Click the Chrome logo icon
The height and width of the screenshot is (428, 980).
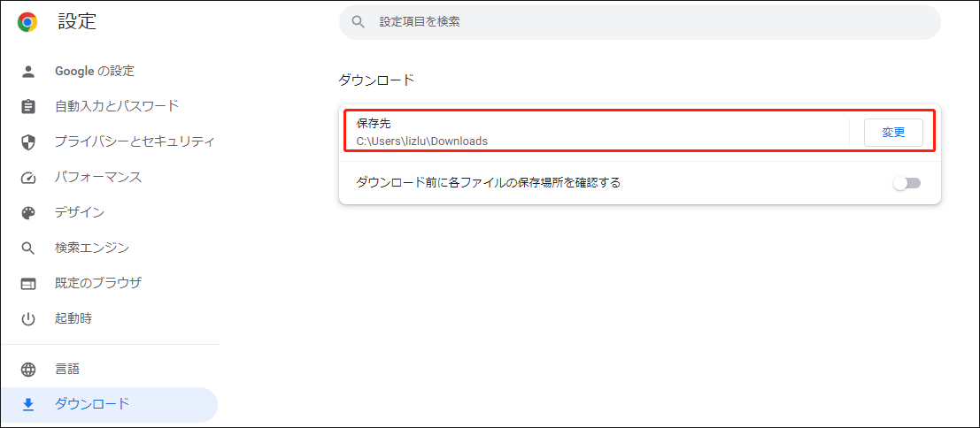point(27,22)
